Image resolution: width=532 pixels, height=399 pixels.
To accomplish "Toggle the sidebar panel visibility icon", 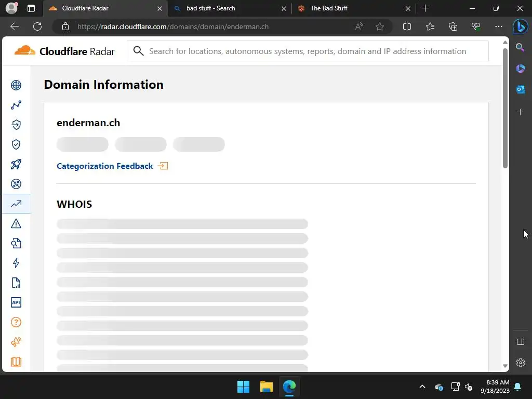I will click(x=520, y=342).
